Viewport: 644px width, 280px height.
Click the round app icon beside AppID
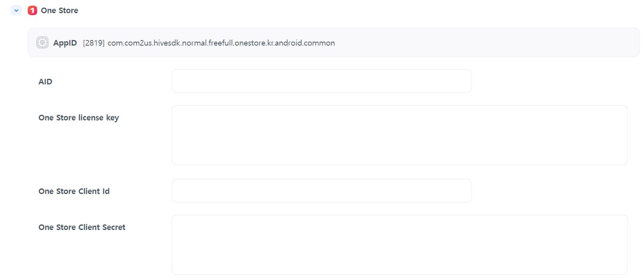coord(42,42)
